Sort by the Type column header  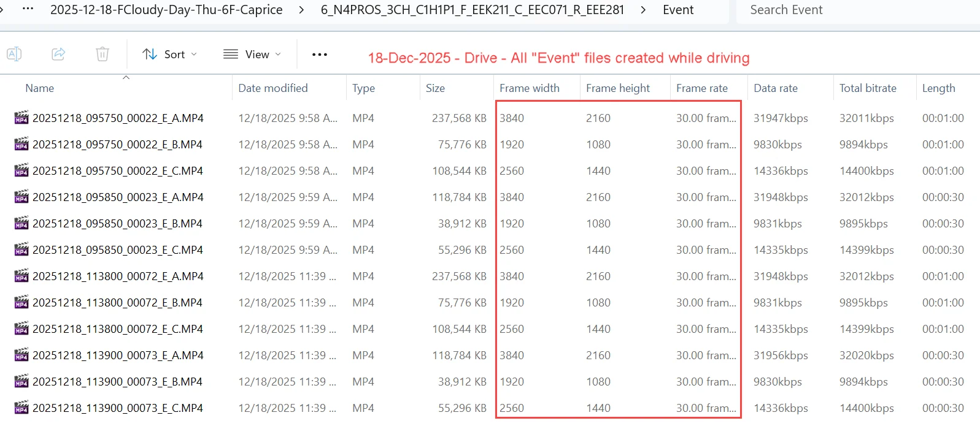point(363,88)
